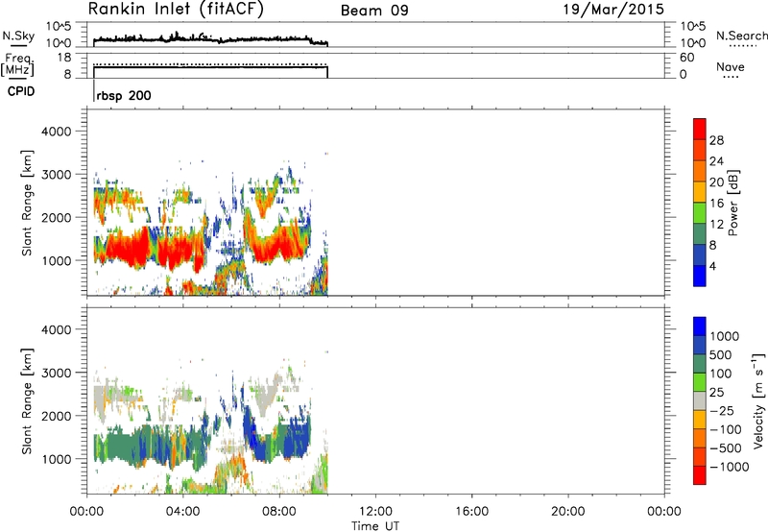This screenshot has width=768, height=532.
Task: Pick the bright blue top Velocity colorbar segment
Action: [x=700, y=326]
